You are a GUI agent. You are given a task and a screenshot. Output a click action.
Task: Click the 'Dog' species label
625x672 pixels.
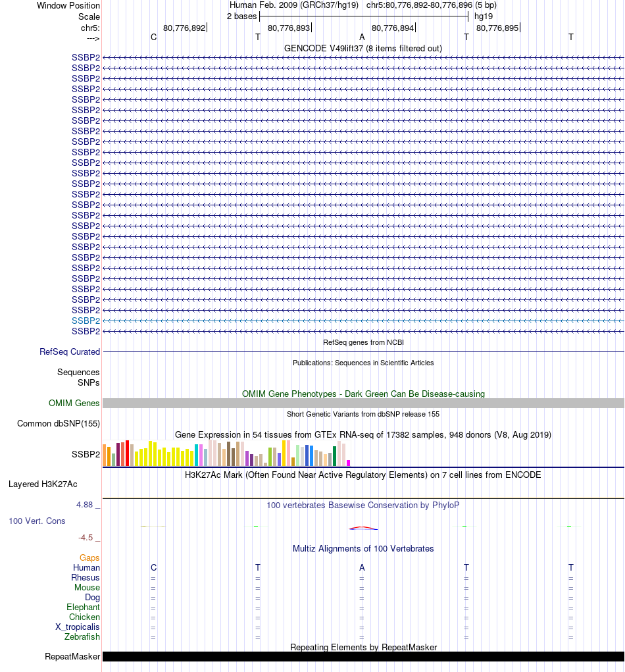93,598
